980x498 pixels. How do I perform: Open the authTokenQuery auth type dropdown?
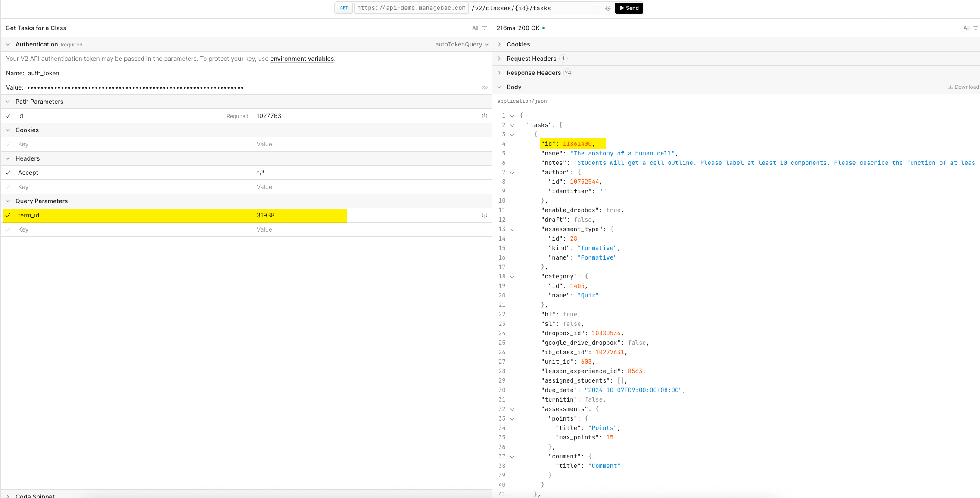click(462, 44)
